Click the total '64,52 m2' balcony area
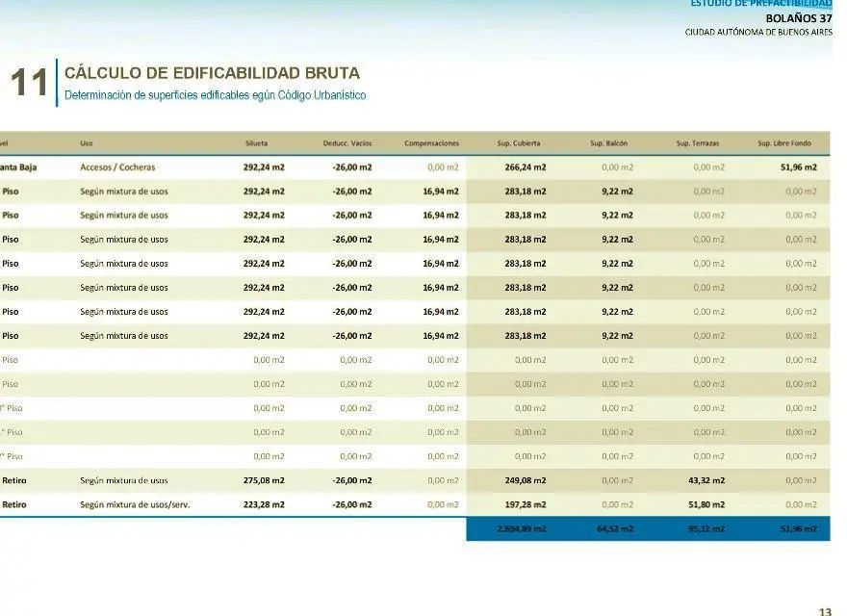Screen dimensions: 847x616 click(615, 529)
